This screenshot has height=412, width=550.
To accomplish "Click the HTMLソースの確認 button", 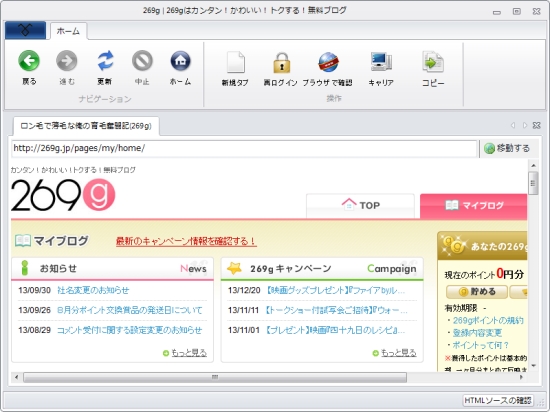I will coord(498,400).
